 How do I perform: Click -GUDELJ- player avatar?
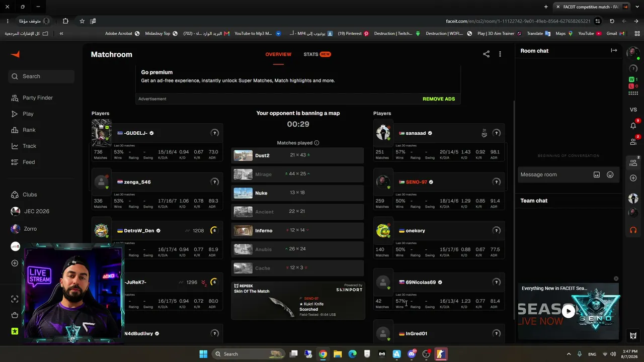(102, 133)
